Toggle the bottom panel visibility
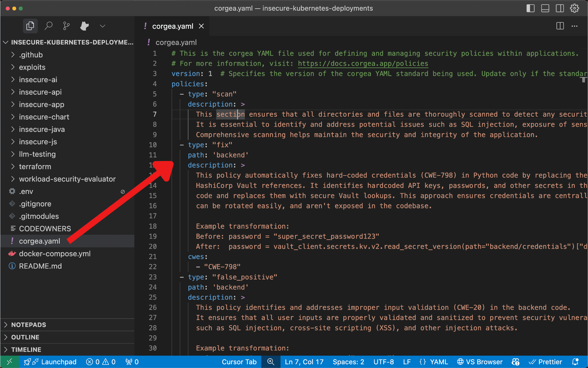Viewport: 588px width, 368px height. tap(545, 8)
